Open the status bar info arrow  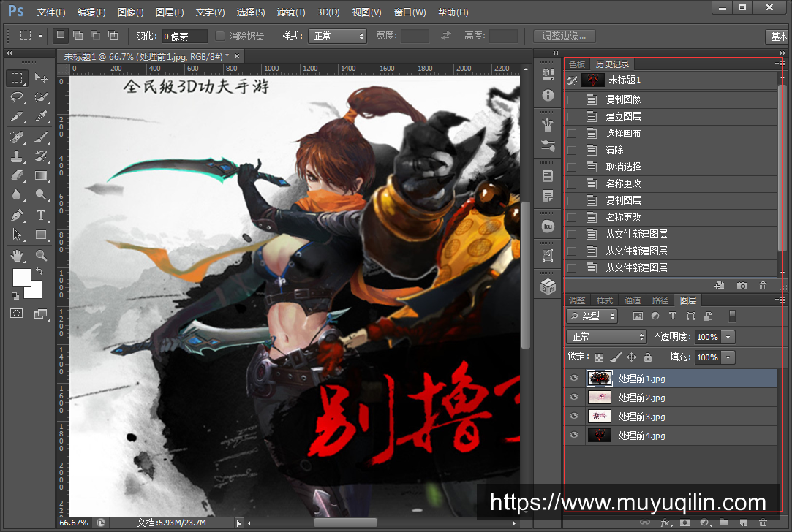coord(239,523)
